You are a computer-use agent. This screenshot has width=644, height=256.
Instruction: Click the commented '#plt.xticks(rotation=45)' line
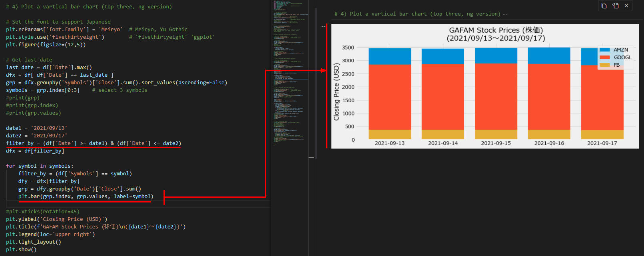(43, 212)
